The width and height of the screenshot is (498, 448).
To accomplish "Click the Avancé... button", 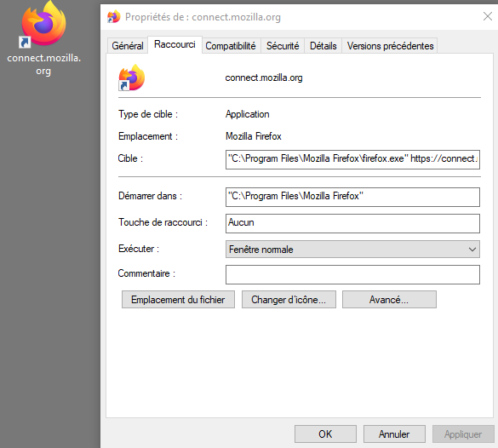I will pyautogui.click(x=389, y=299).
